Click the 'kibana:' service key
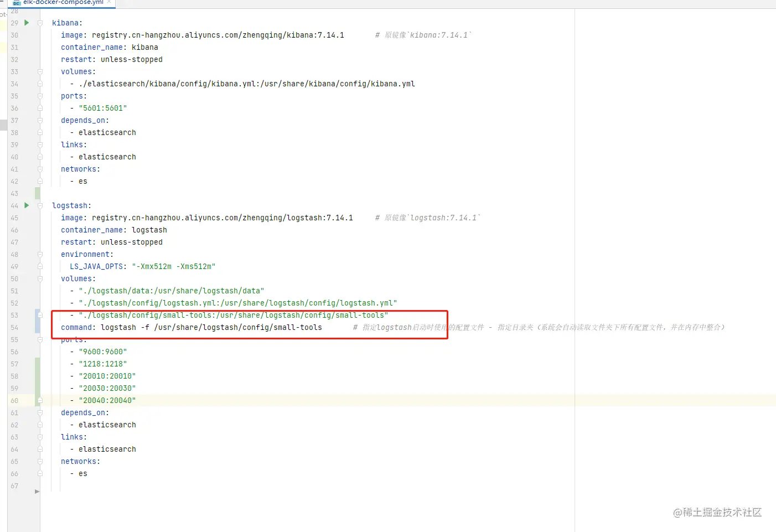The image size is (776, 532). (67, 23)
